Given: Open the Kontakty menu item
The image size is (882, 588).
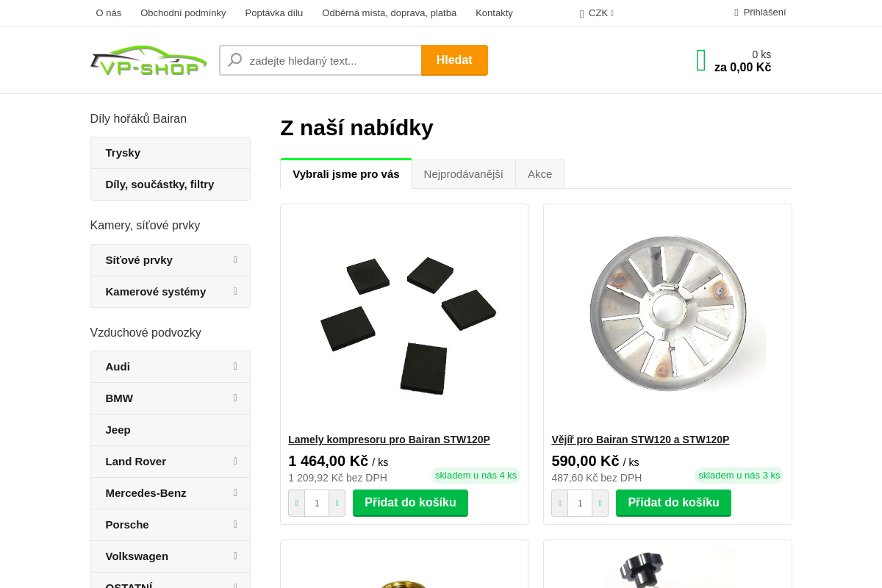Looking at the screenshot, I should (x=494, y=12).
